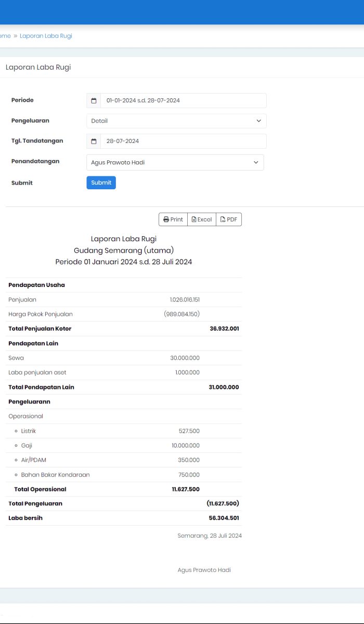Click the breadcrumb double-arrow separator
Image resolution: width=364 pixels, height=624 pixels.
coord(15,36)
